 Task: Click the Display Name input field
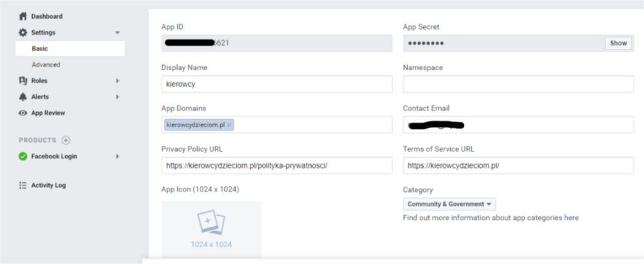pyautogui.click(x=276, y=84)
